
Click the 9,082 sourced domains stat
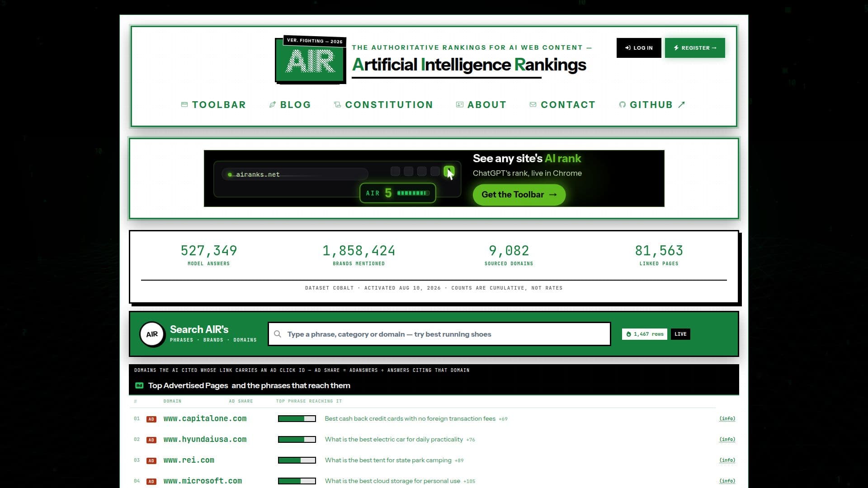[509, 255]
